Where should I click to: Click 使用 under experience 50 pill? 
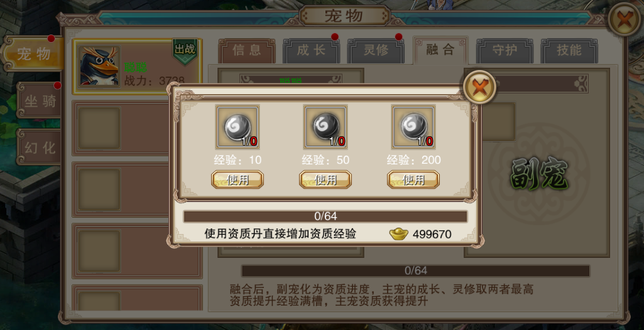coord(325,179)
